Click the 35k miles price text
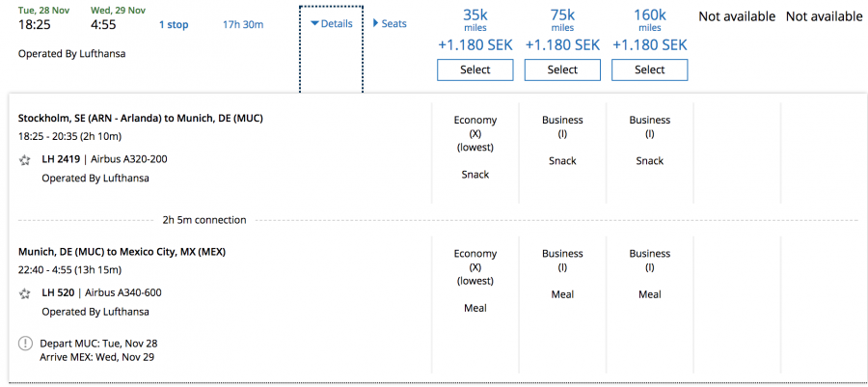 [x=475, y=15]
